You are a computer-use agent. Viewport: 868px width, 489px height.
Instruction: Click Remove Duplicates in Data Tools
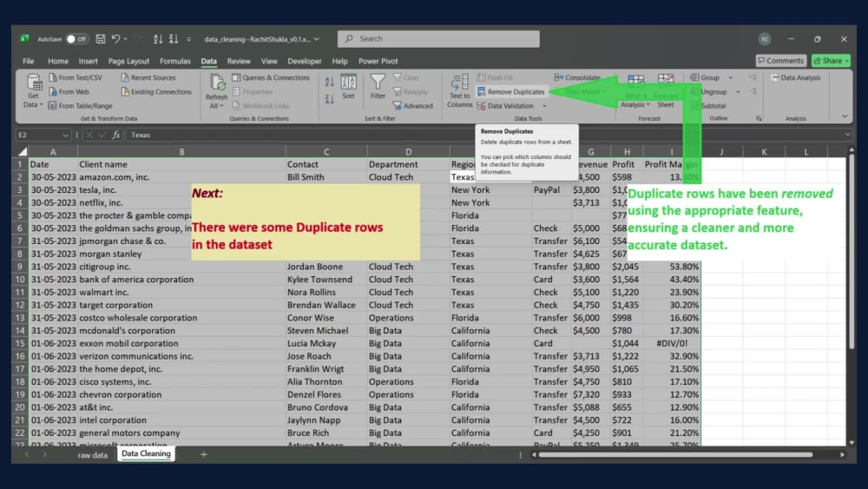tap(511, 91)
